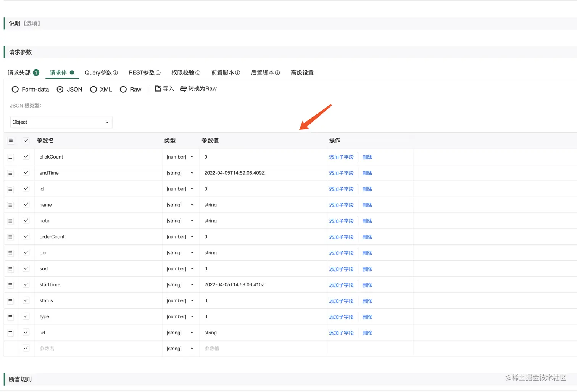
Task: Click the empty 参数名 input field
Action: pyautogui.click(x=98, y=349)
